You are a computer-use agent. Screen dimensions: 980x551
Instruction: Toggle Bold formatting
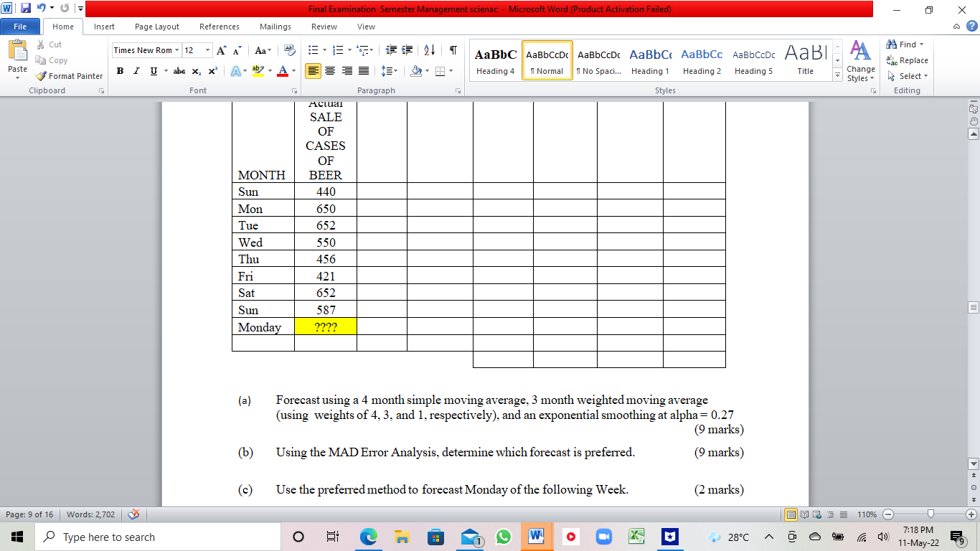[x=120, y=70]
